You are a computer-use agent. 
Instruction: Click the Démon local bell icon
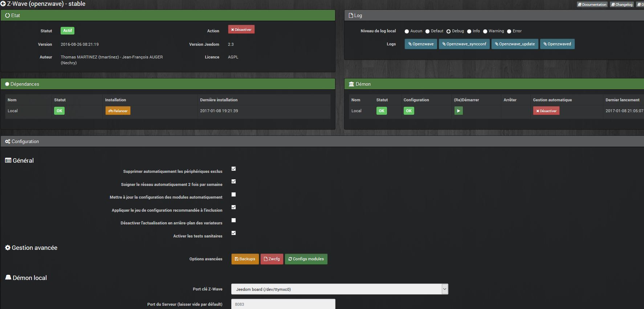[x=8, y=277]
